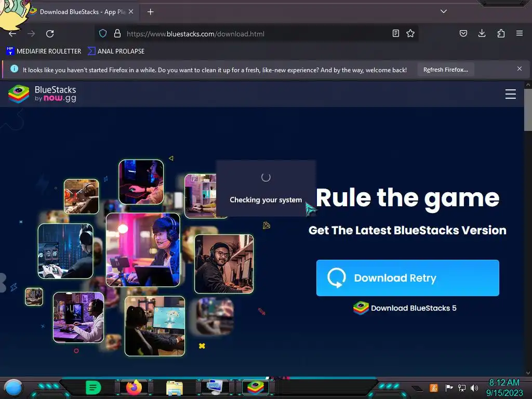This screenshot has height=399, width=532.
Task: Click the Download Retry button
Action: [x=407, y=278]
